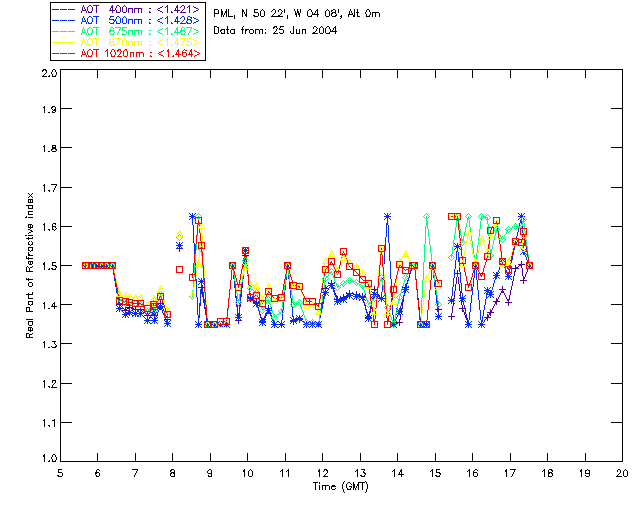The image size is (640, 512).
Task: Click the 1.9 y-axis tick label
Action: point(49,109)
